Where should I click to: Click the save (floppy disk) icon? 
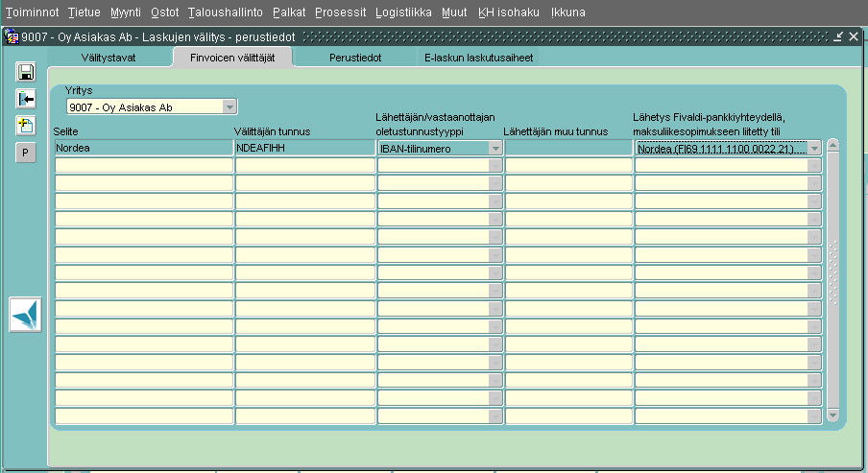(x=26, y=72)
